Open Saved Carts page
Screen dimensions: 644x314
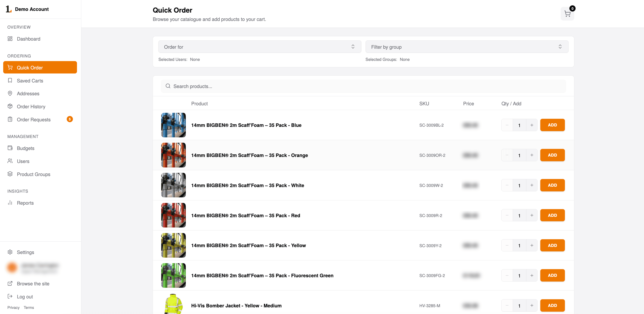coord(40,81)
